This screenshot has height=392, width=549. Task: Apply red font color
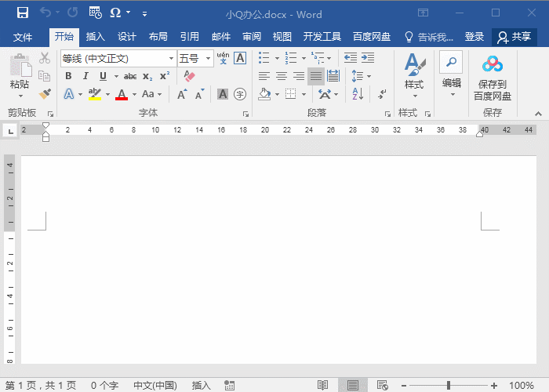122,94
